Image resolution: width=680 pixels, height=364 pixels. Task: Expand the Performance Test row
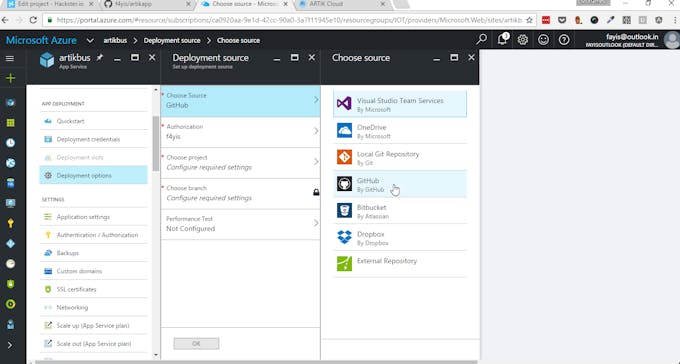pyautogui.click(x=240, y=224)
